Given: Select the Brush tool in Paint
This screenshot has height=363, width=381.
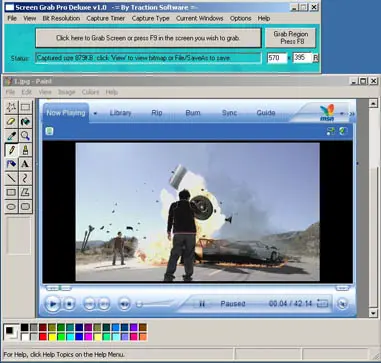Looking at the screenshot, I should pos(26,150).
